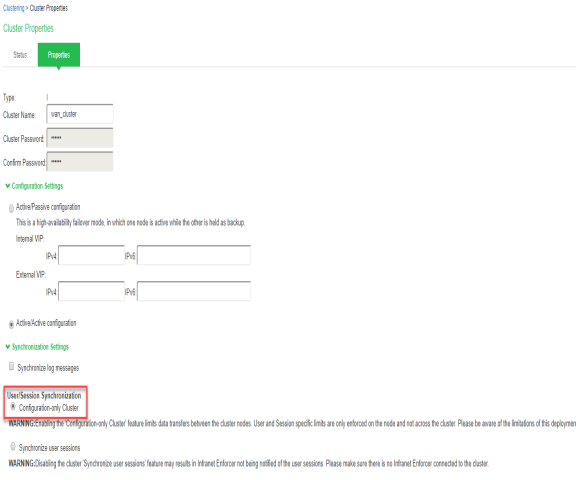The width and height of the screenshot is (576, 480).
Task: Enable Synchronize log messages checkbox
Action: tap(11, 366)
